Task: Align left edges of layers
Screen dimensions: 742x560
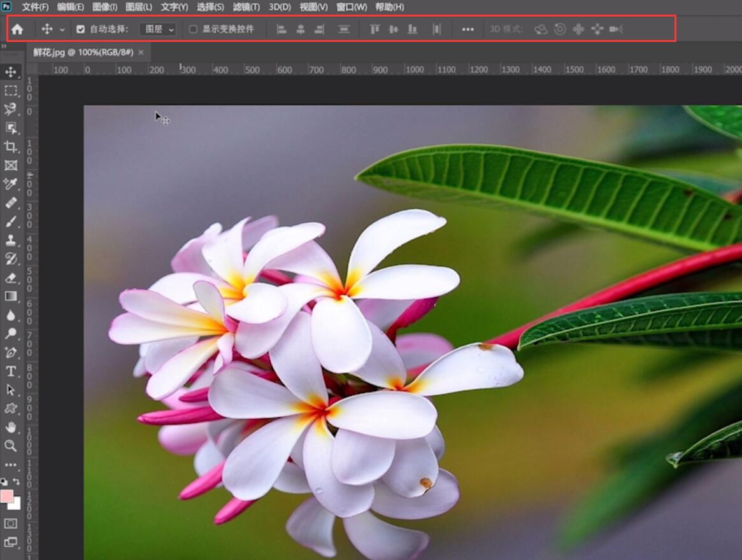Action: coord(282,29)
